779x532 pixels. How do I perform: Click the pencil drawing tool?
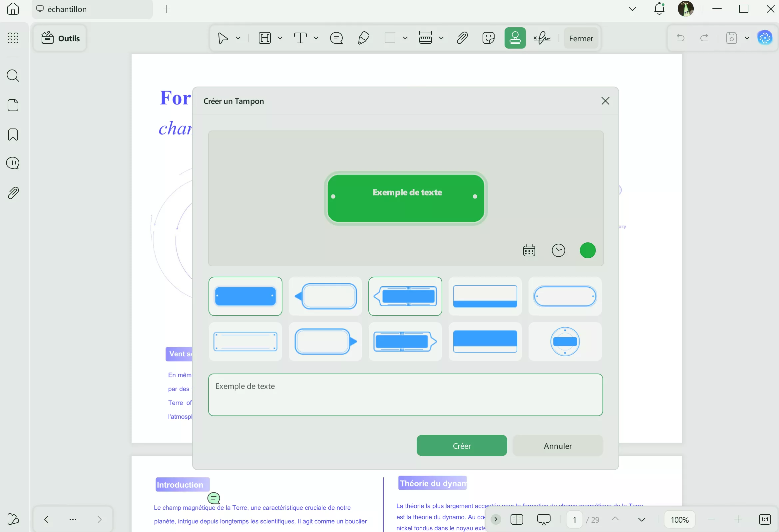tap(363, 38)
